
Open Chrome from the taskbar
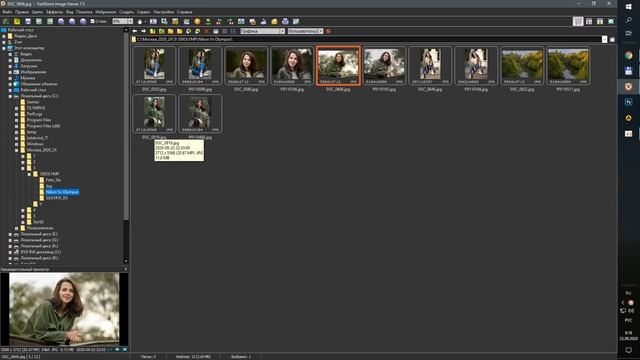pos(629,56)
